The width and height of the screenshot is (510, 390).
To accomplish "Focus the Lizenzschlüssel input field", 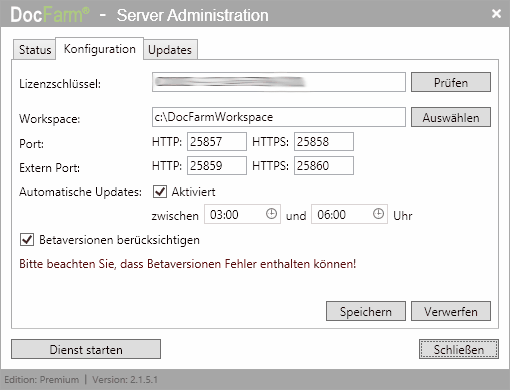I will 279,82.
